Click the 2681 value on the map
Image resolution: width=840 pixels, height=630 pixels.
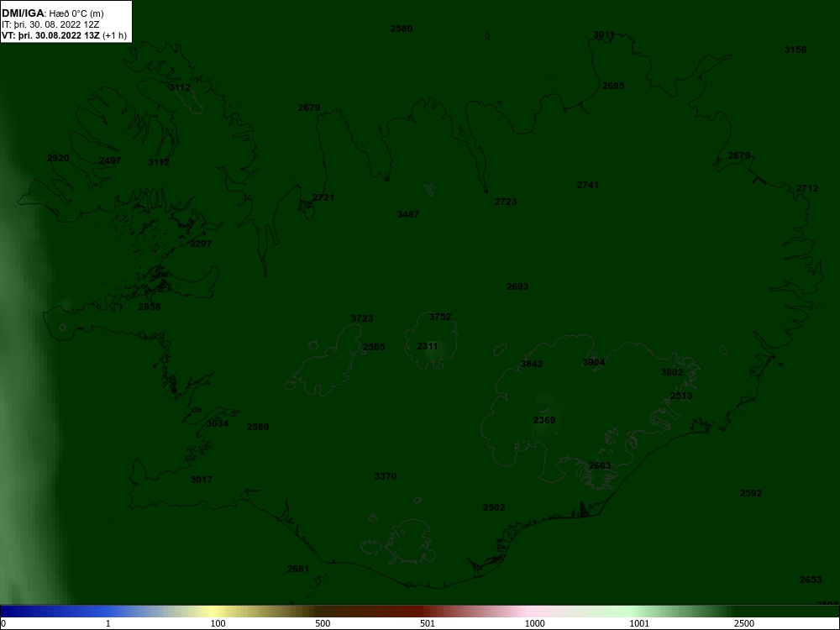pos(298,569)
